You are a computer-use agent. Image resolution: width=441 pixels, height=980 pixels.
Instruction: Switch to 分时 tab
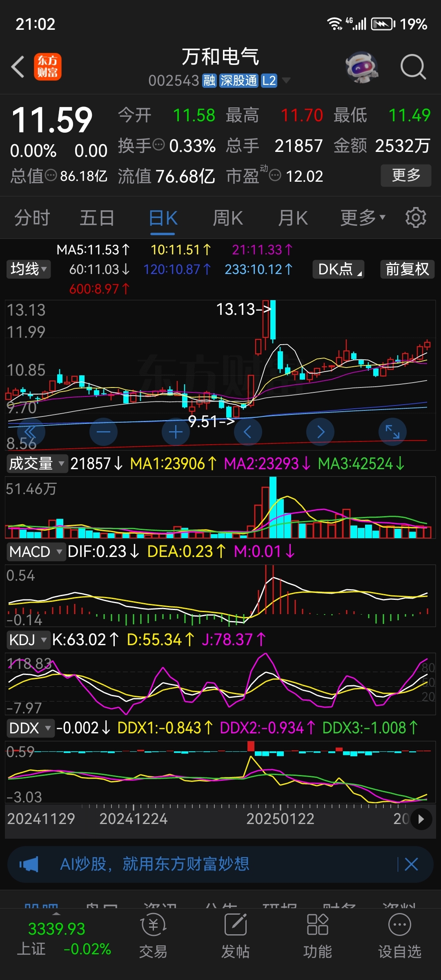click(x=32, y=217)
